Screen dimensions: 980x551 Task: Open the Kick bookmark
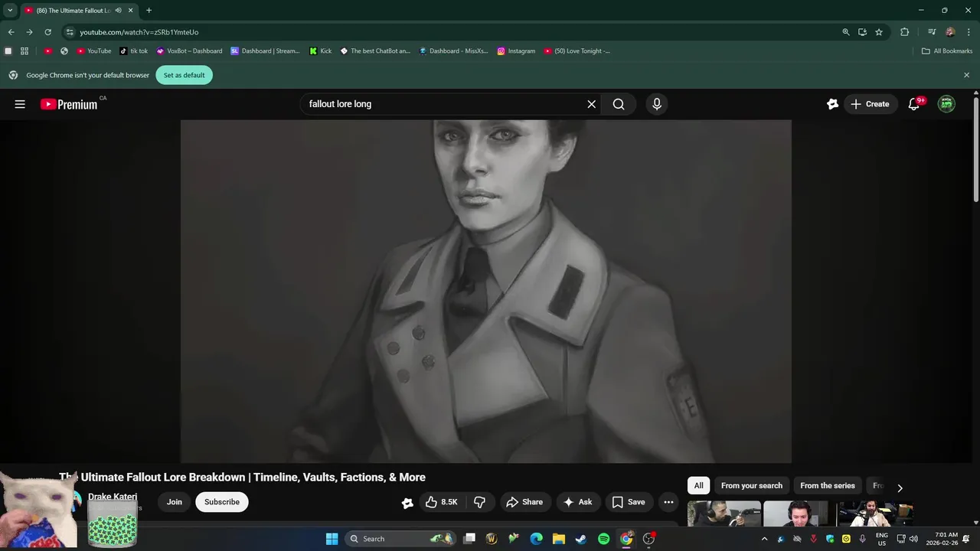coord(321,51)
